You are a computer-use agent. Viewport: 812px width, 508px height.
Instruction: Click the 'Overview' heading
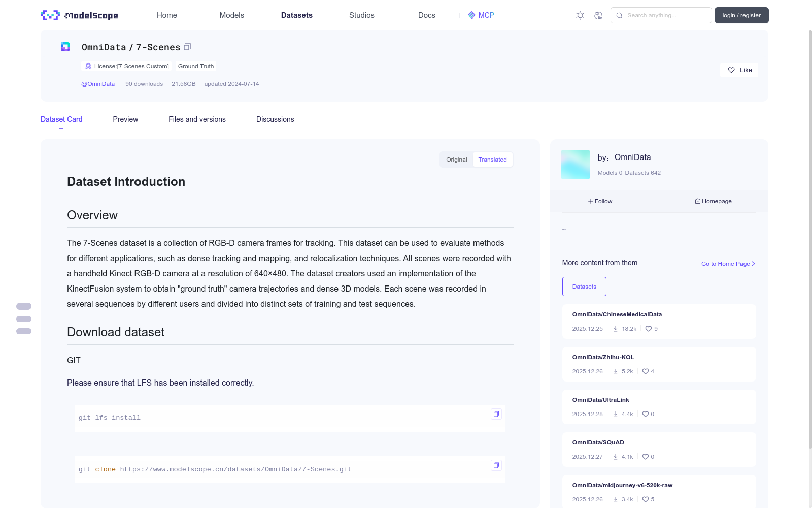coord(92,215)
